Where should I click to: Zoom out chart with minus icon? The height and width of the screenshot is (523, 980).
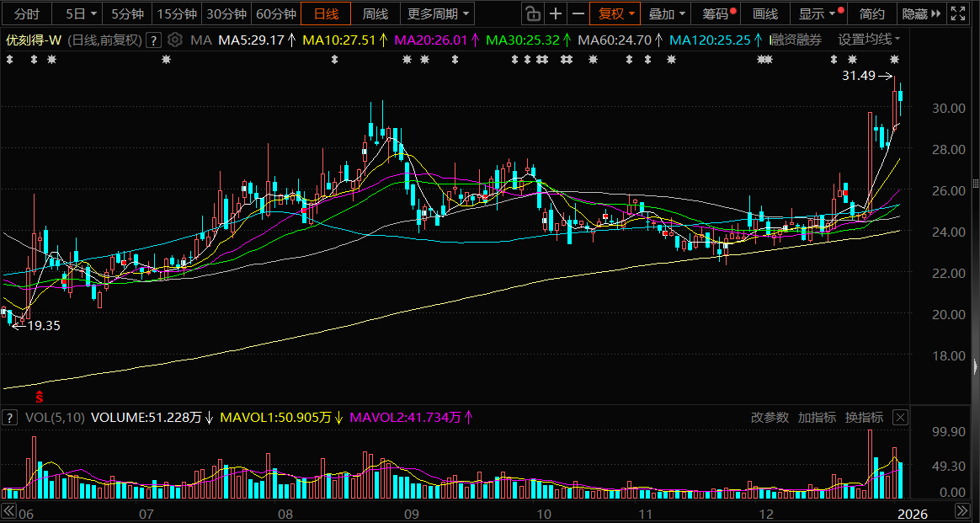(x=578, y=13)
